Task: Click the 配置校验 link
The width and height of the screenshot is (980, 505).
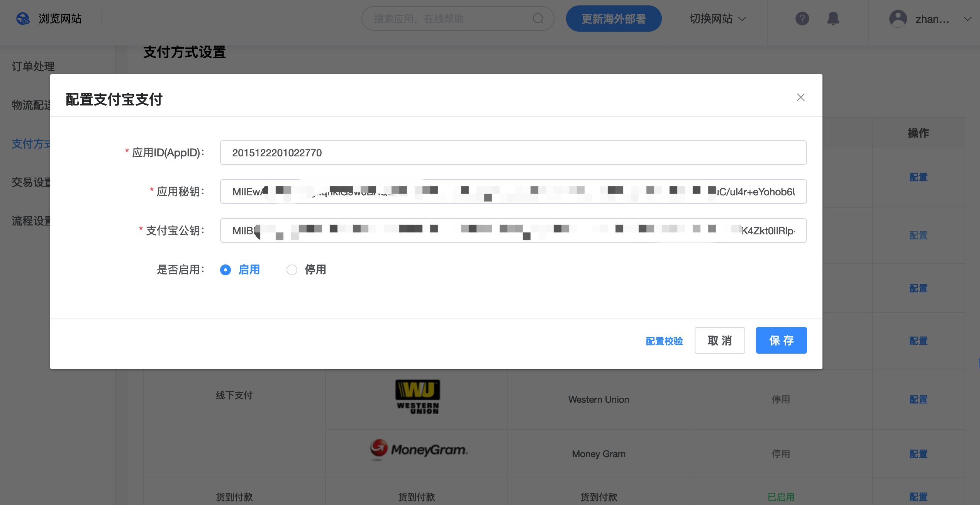Action: point(664,341)
